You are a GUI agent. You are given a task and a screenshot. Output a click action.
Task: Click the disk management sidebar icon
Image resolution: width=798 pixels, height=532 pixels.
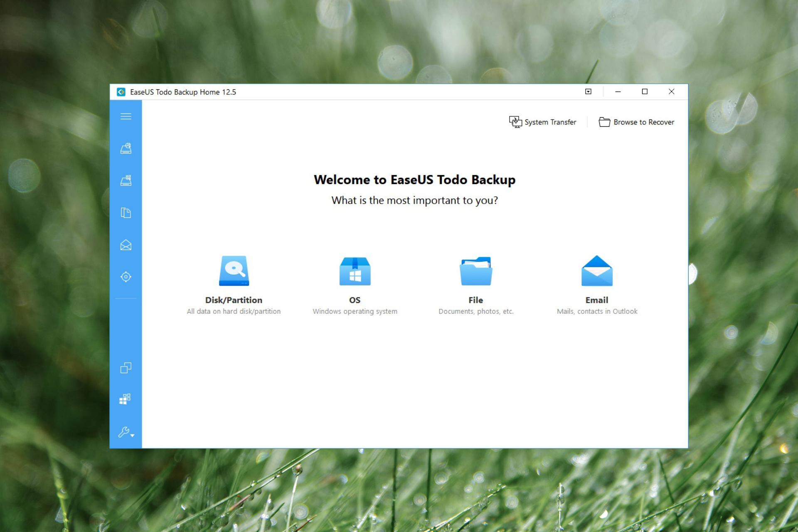pos(126,148)
